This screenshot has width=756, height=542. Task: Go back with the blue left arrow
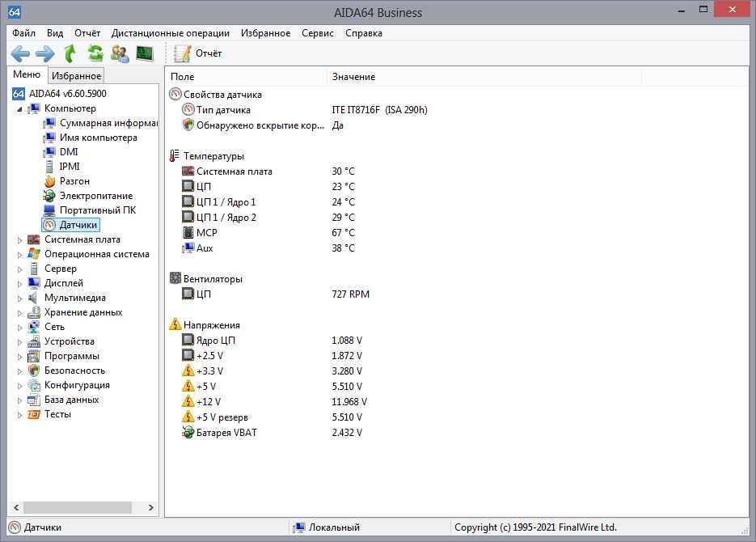[20, 53]
